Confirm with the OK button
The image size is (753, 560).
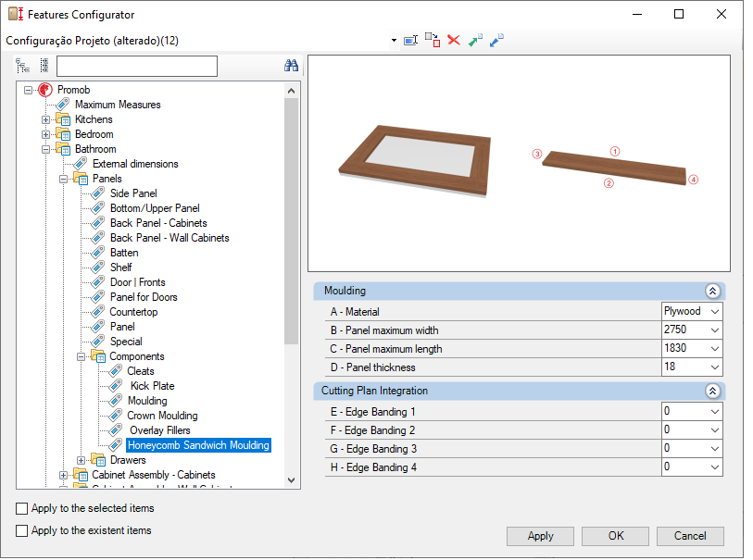click(x=616, y=536)
